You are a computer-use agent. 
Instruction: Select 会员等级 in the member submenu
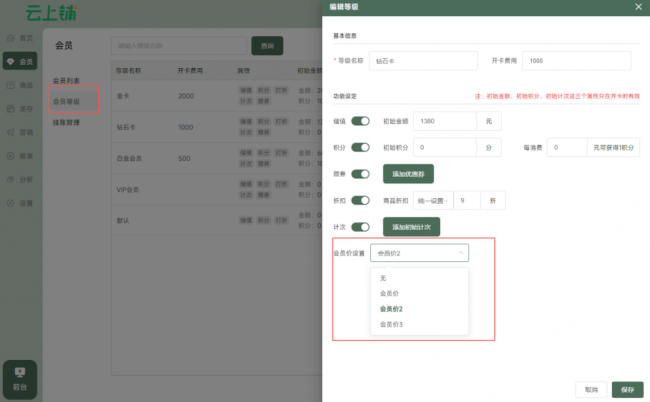(x=66, y=102)
